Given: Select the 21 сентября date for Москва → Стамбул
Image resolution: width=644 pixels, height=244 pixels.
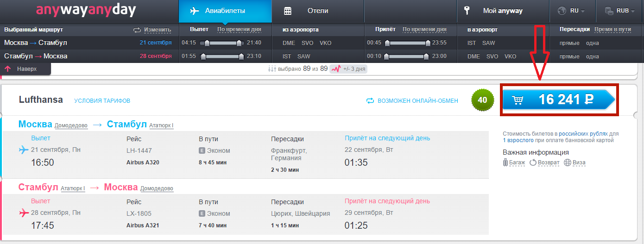Looking at the screenshot, I should click(x=156, y=43).
